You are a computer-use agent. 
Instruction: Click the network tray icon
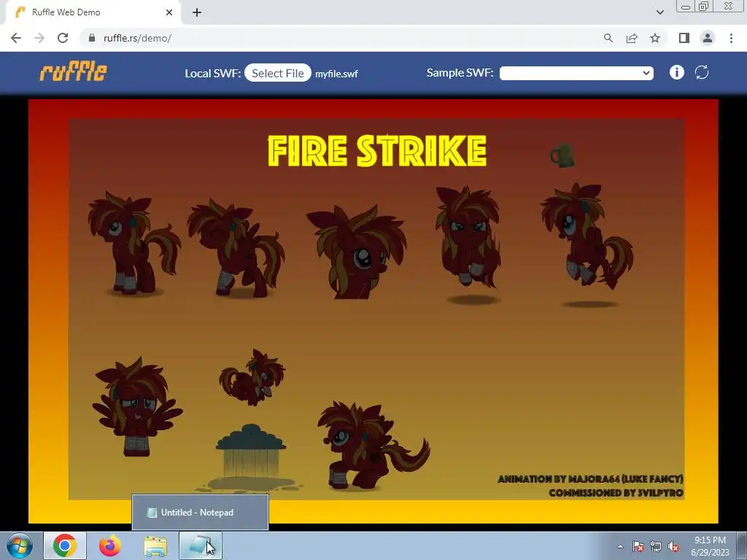click(x=656, y=546)
